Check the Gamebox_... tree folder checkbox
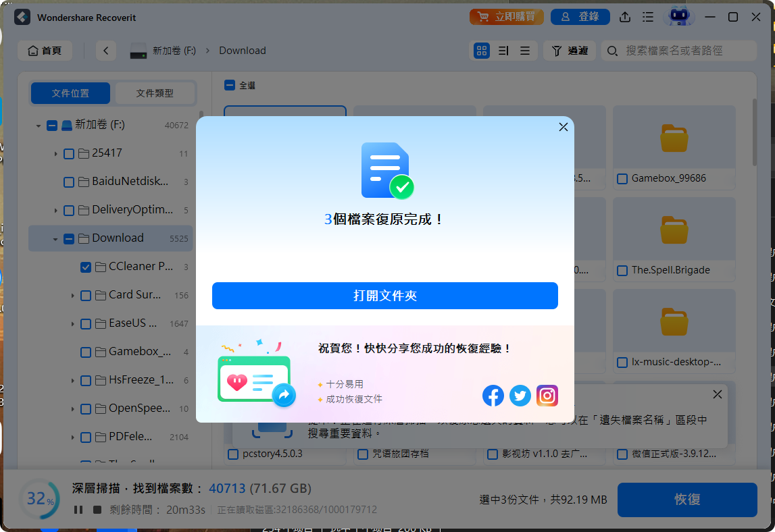Viewport: 775px width, 532px height. tap(86, 352)
